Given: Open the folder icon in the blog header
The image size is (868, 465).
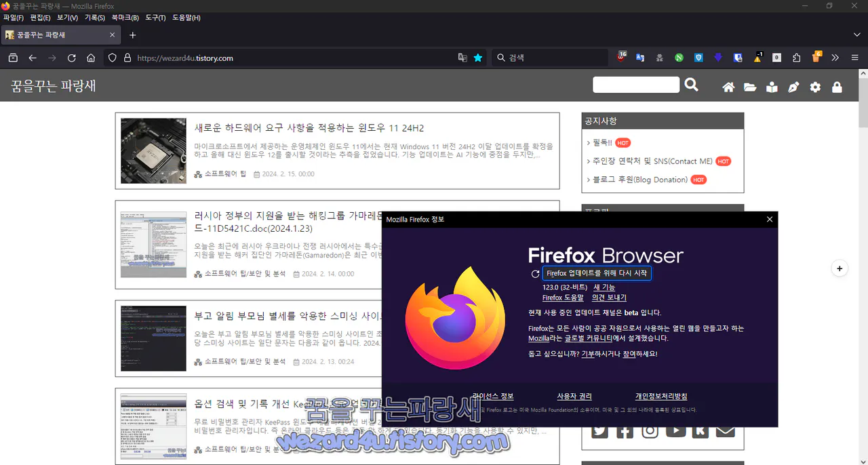Looking at the screenshot, I should click(750, 87).
